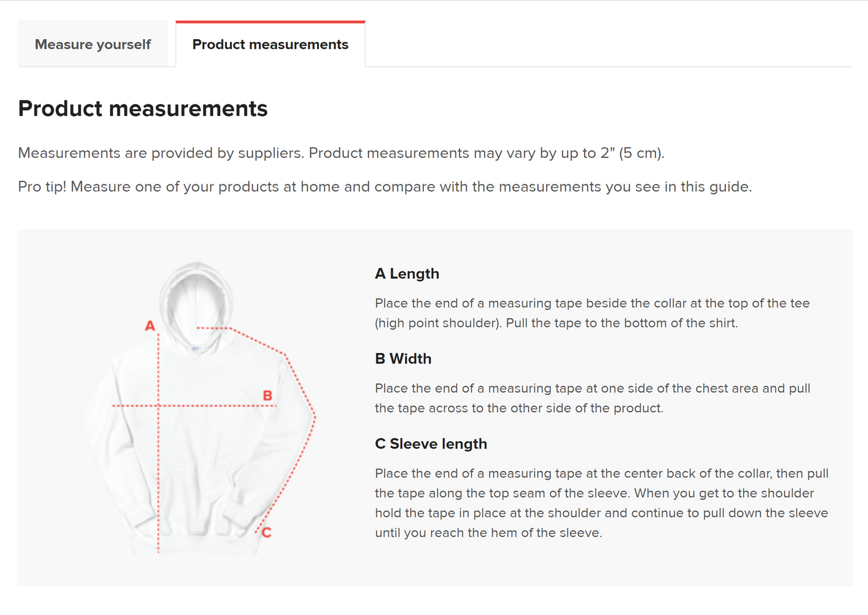Click the red C marker on hoodie

(x=267, y=532)
